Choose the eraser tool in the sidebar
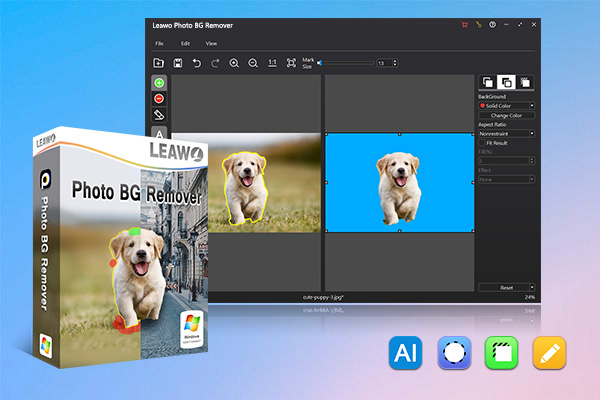 click(x=159, y=114)
